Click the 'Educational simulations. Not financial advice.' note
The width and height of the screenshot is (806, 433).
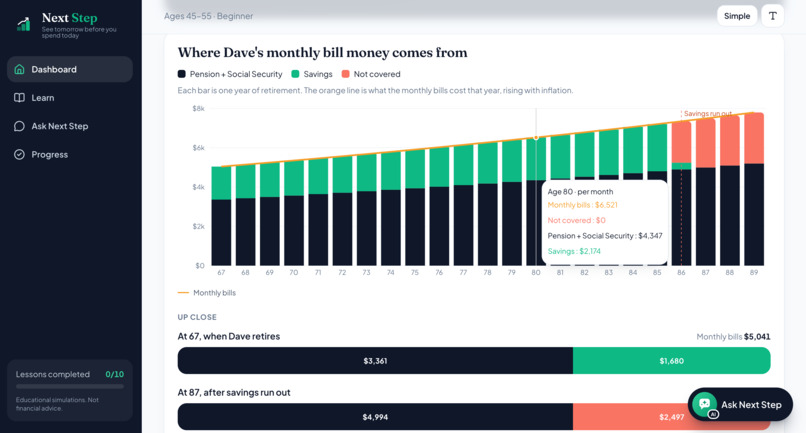point(57,404)
